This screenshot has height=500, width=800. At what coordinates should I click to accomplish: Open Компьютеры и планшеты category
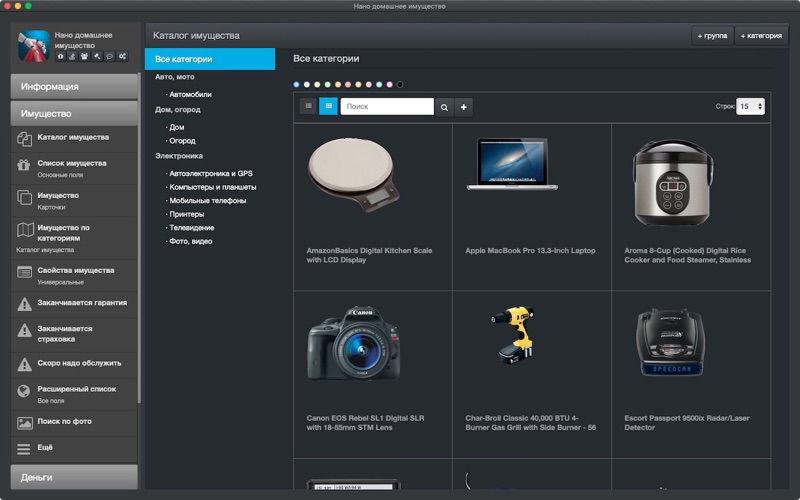(x=212, y=187)
